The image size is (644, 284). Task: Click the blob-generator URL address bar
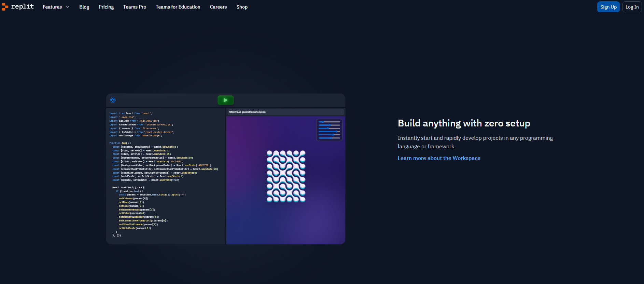[x=285, y=112]
